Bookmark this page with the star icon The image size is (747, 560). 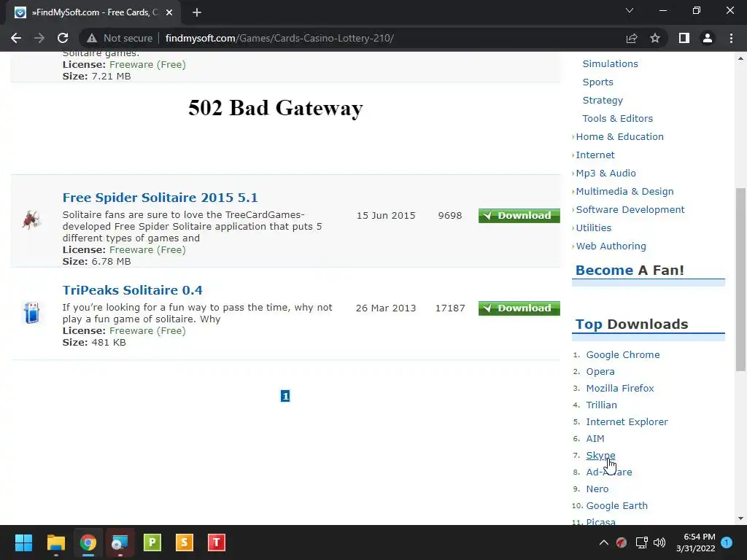tap(655, 38)
